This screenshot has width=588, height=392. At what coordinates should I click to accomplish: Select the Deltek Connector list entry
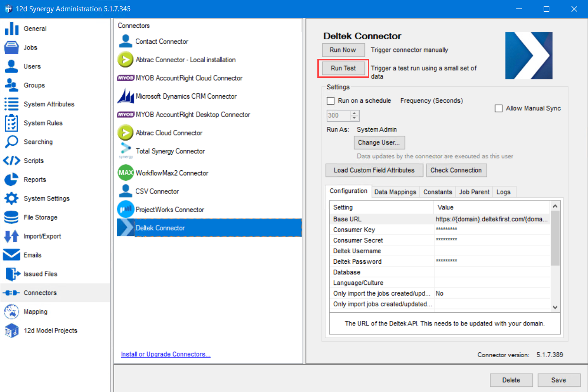point(209,228)
